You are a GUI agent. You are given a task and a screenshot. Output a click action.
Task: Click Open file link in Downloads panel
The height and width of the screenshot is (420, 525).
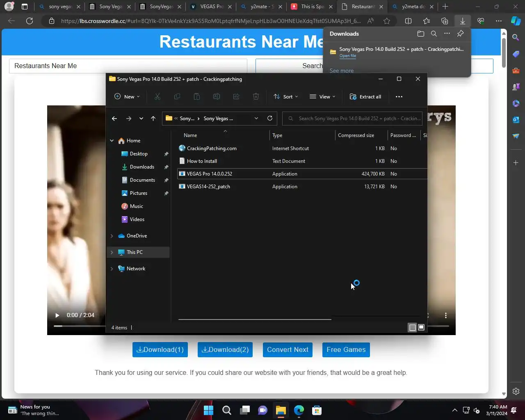coord(348,56)
